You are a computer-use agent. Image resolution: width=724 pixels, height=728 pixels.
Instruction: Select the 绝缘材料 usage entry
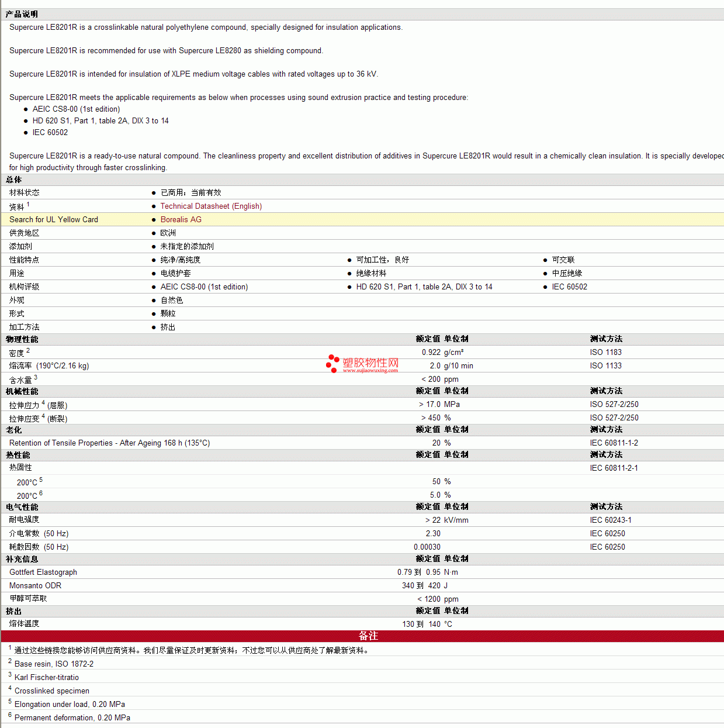tap(372, 273)
